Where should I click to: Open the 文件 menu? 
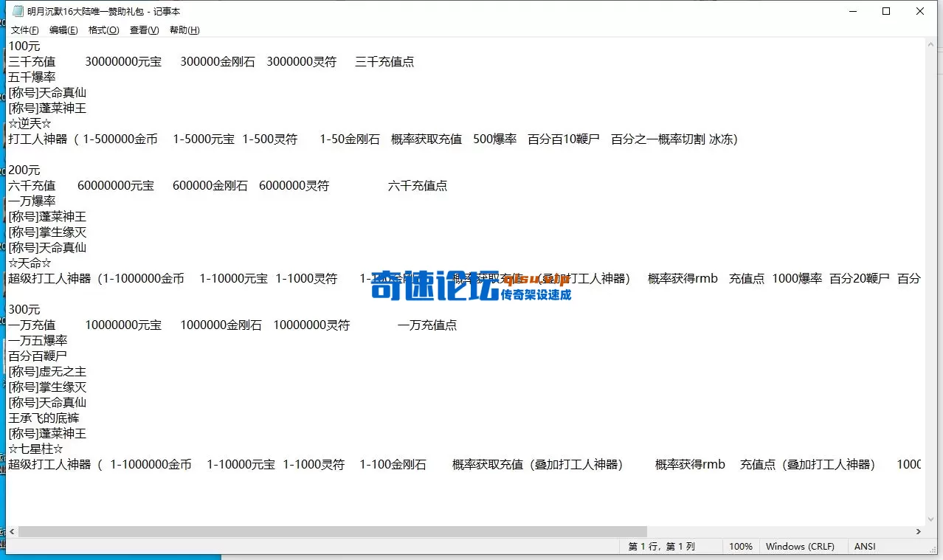pos(24,30)
